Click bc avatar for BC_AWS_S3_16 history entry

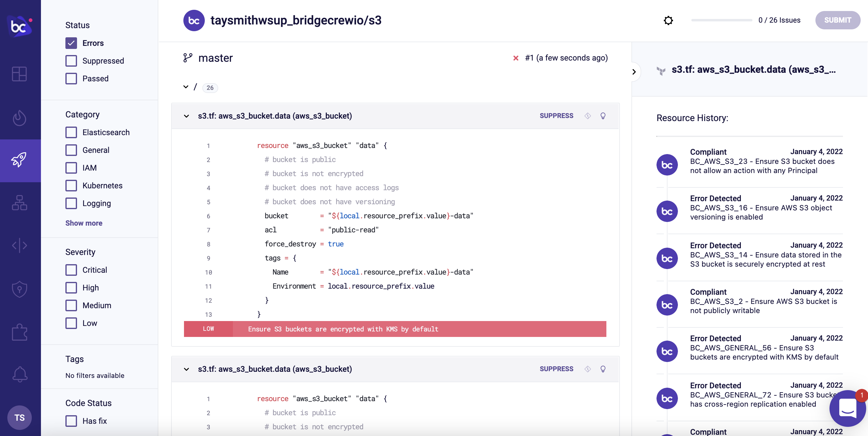pos(667,211)
